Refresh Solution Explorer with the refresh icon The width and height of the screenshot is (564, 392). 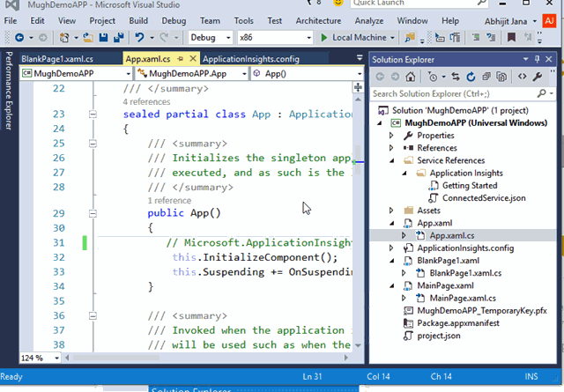click(471, 77)
